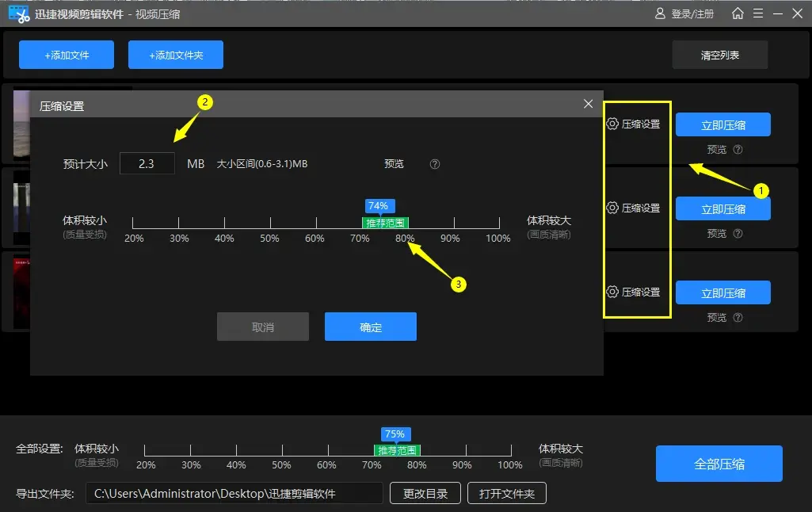Viewport: 812px width, 512px height.
Task: Click the 74% slider handle in dialog
Action: 379,207
